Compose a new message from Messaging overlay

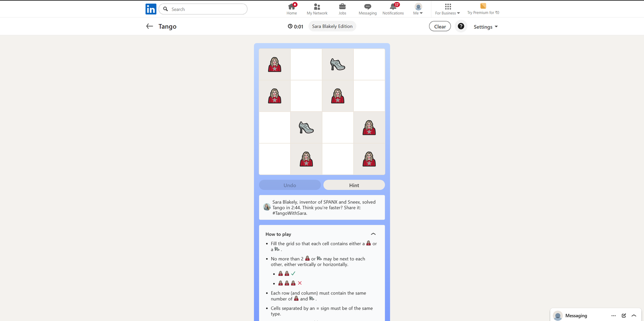coord(624,316)
